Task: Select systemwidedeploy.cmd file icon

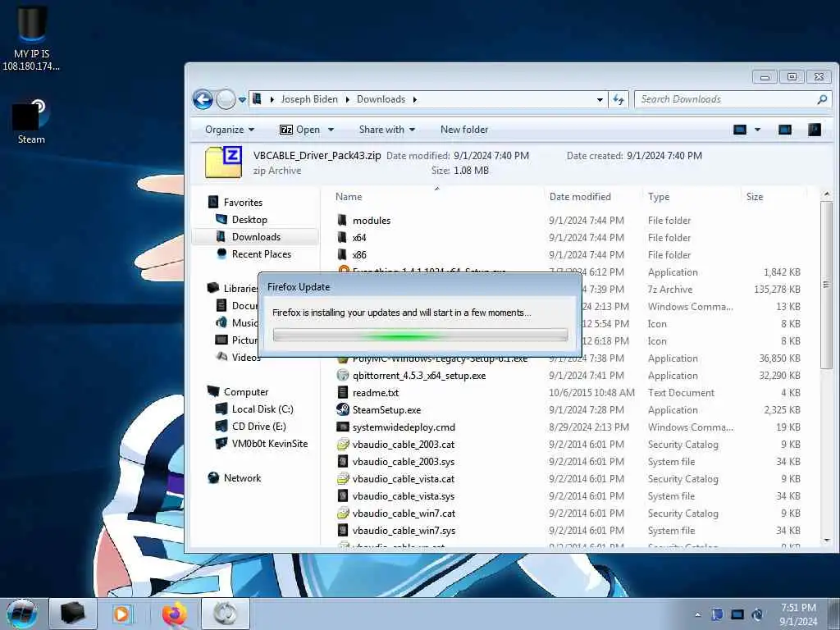Action: coord(343,427)
